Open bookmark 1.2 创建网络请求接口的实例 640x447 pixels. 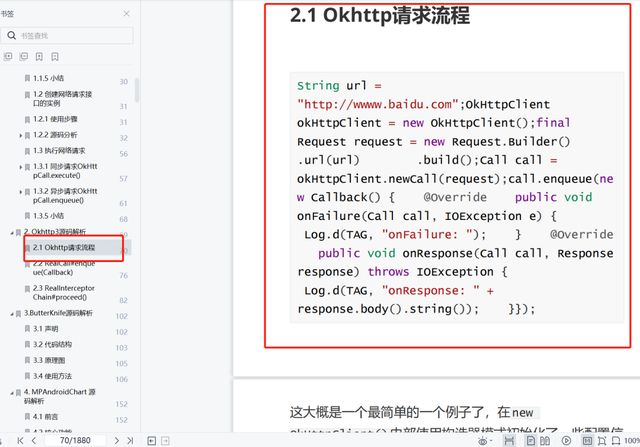click(62, 99)
